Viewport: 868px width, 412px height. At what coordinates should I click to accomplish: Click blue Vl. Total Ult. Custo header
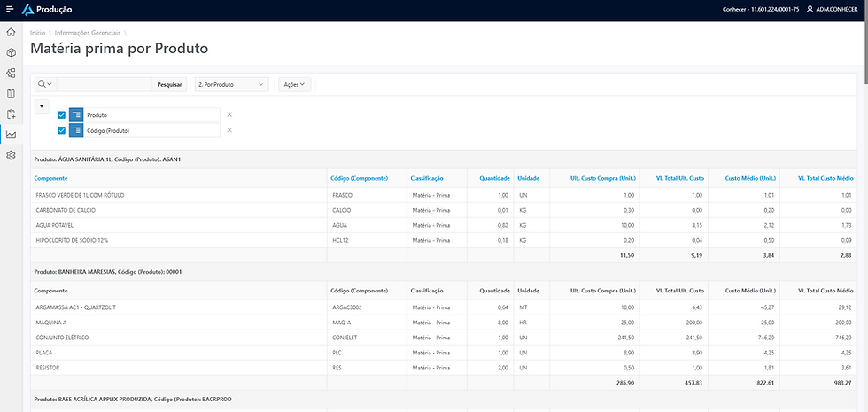tap(680, 178)
